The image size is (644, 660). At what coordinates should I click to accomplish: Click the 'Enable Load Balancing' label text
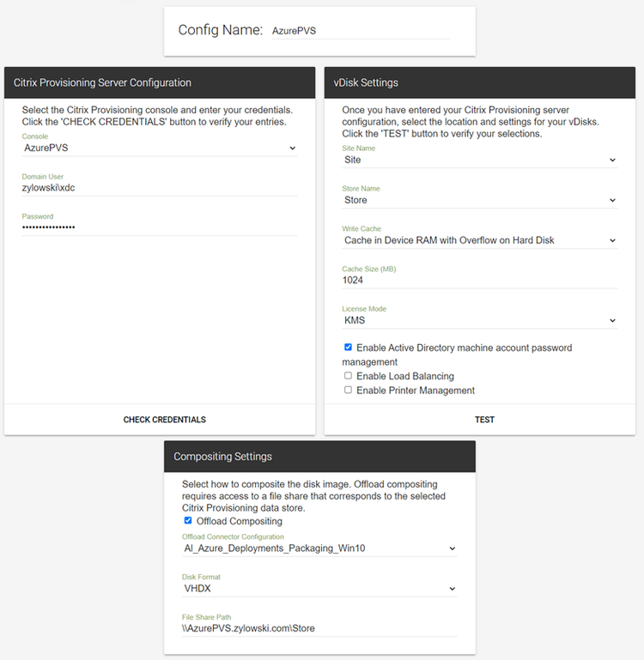405,376
